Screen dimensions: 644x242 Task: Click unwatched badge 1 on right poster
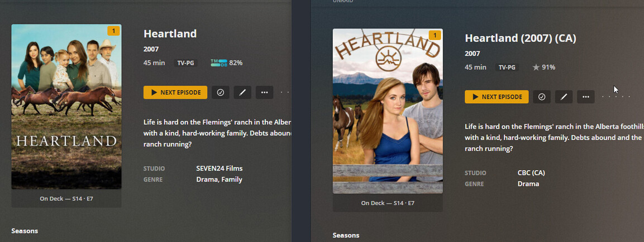pos(435,35)
